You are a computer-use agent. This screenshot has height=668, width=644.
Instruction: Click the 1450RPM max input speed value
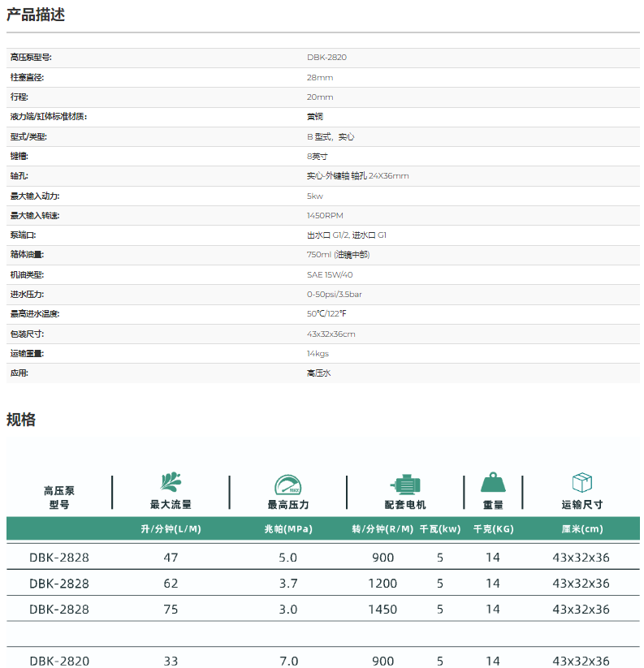pos(326,215)
